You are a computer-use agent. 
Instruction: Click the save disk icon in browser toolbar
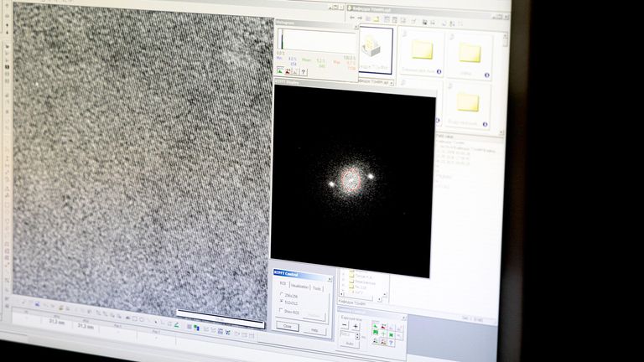[x=424, y=22]
